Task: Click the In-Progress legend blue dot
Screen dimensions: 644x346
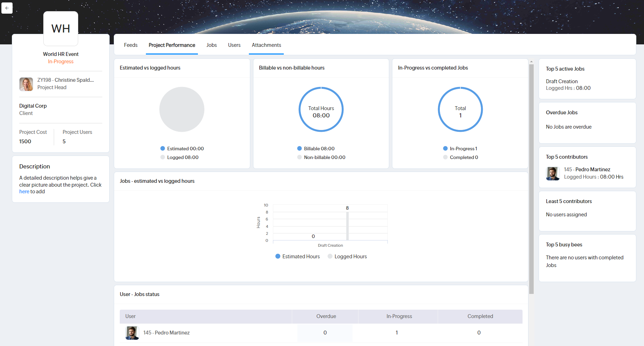Action: 445,149
